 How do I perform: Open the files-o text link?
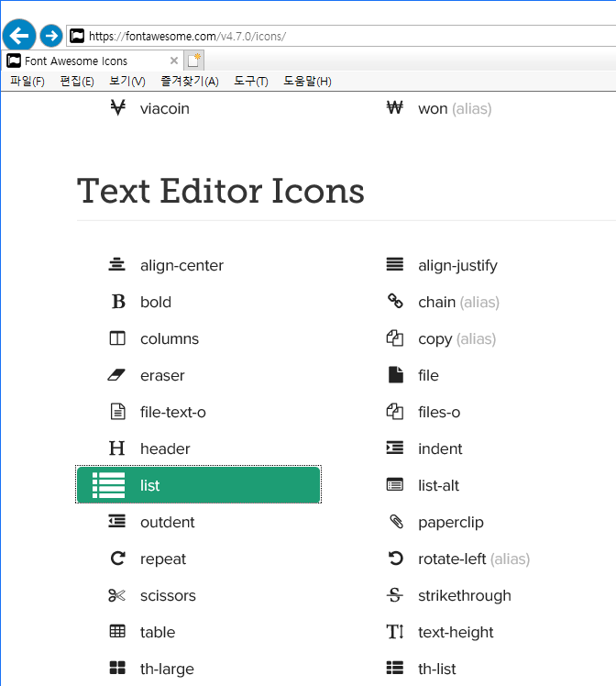pyautogui.click(x=439, y=412)
